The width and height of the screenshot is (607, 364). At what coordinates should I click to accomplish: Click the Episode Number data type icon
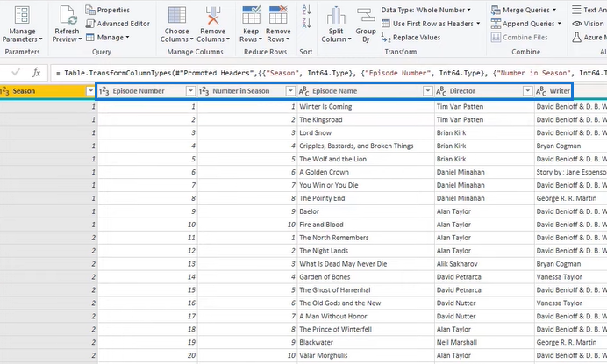104,91
